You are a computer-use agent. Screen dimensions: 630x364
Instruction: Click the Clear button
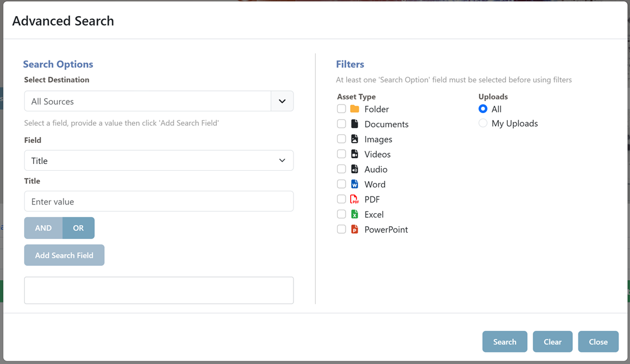[x=552, y=342]
